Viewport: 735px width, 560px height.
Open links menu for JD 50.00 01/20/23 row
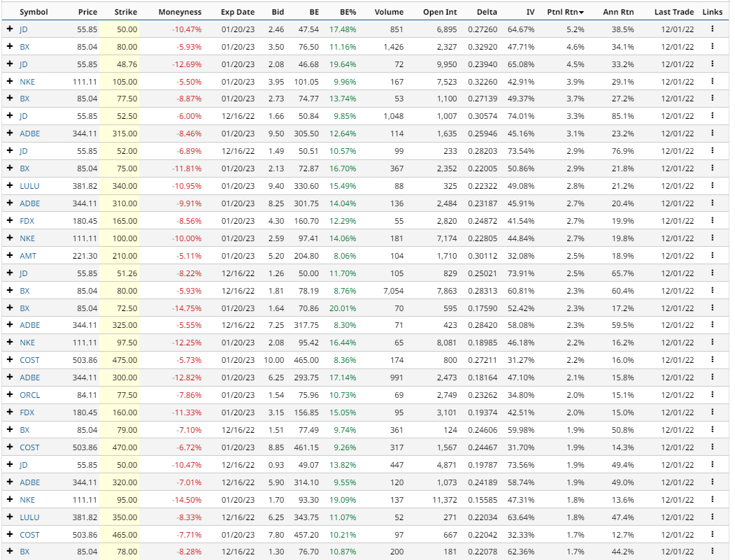(712, 29)
